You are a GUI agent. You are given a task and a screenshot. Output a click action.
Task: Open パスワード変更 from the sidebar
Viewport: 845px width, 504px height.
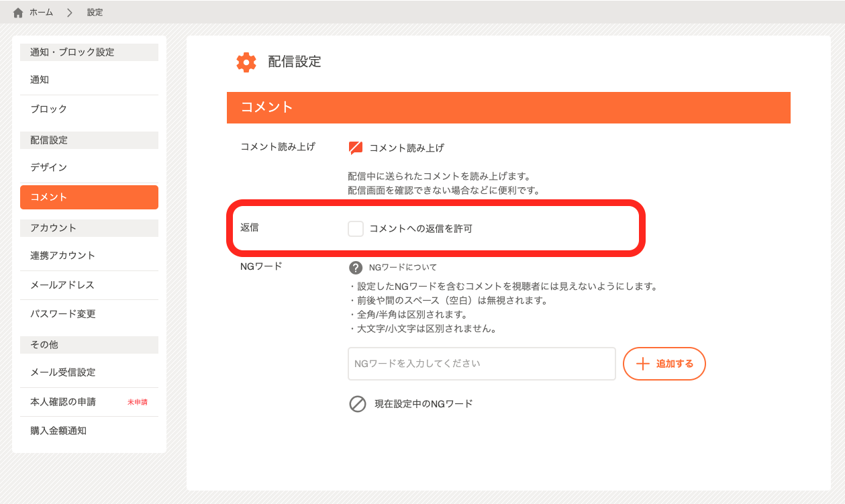pyautogui.click(x=89, y=313)
